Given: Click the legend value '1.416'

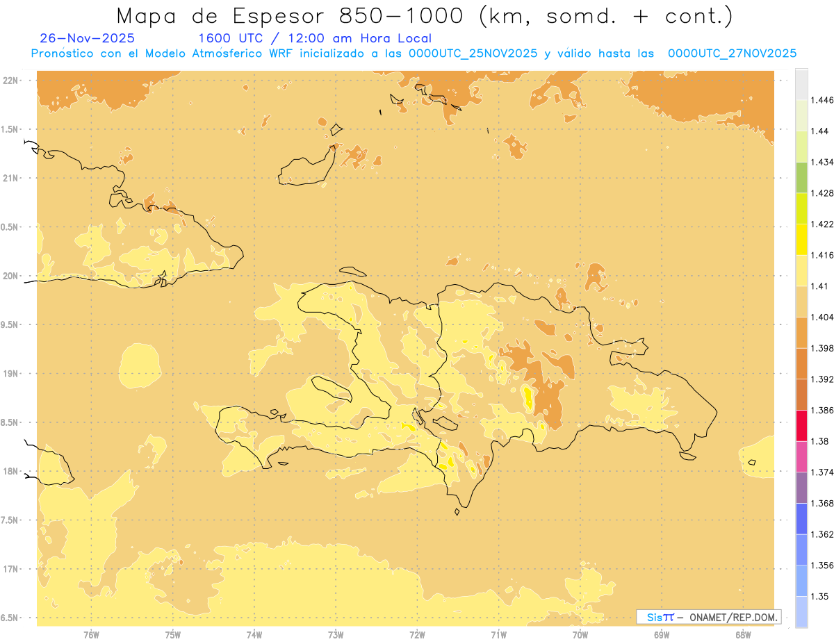Looking at the screenshot, I should tap(821, 255).
